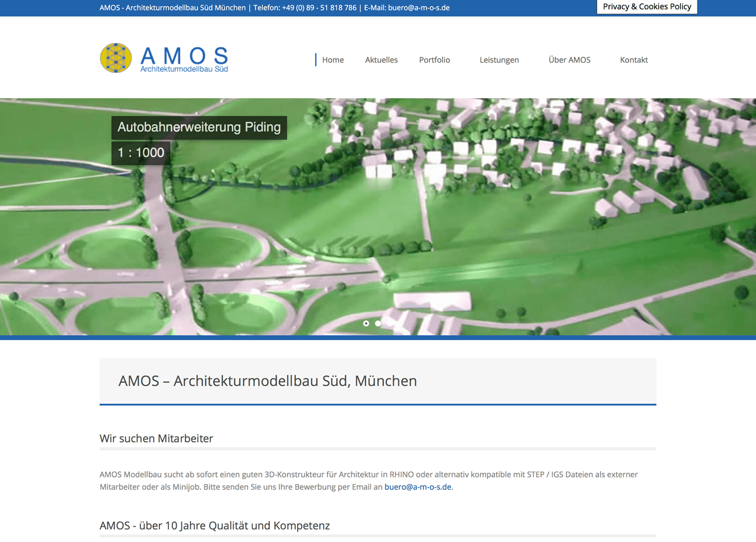Navigate to the Kontakt page
Image resolution: width=756 pixels, height=542 pixels.
click(634, 60)
